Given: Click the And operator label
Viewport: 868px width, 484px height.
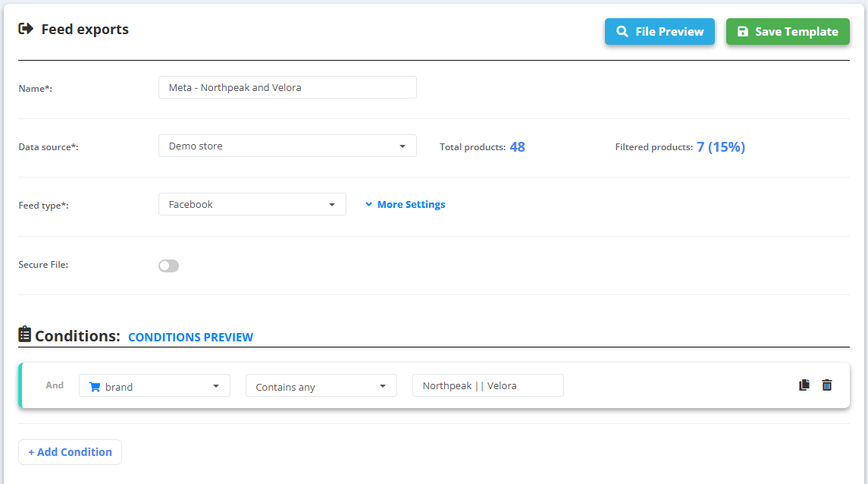Looking at the screenshot, I should (55, 385).
